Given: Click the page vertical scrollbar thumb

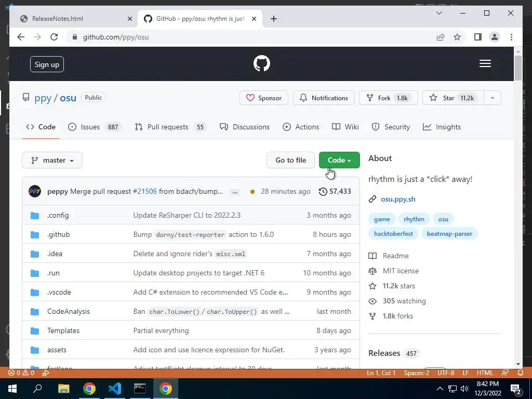Looking at the screenshot, I should pos(518,68).
